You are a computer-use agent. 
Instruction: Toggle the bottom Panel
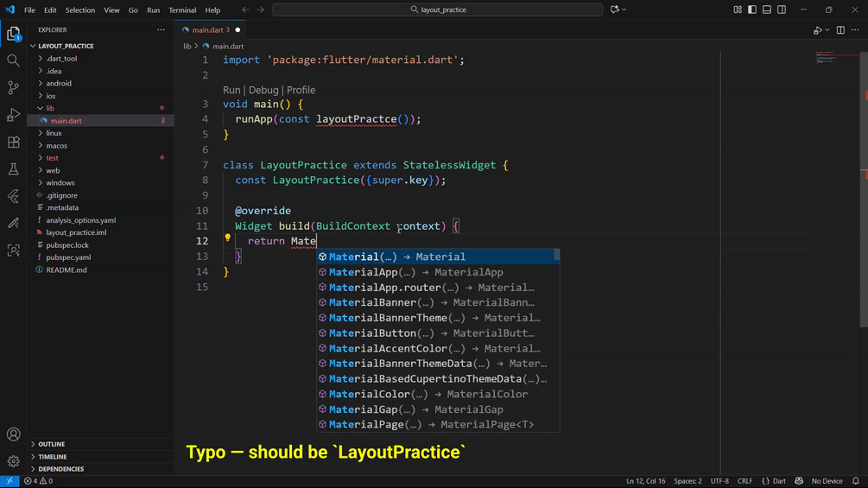pos(767,10)
